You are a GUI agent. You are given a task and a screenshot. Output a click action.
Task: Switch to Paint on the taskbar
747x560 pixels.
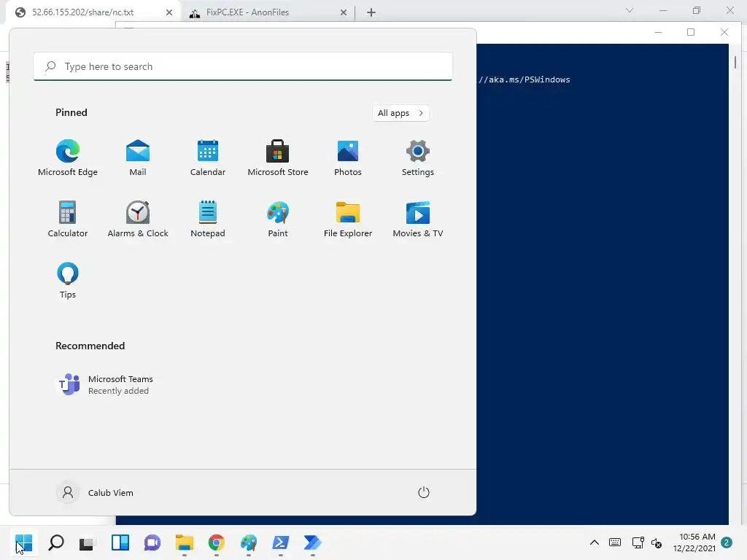coord(249,542)
